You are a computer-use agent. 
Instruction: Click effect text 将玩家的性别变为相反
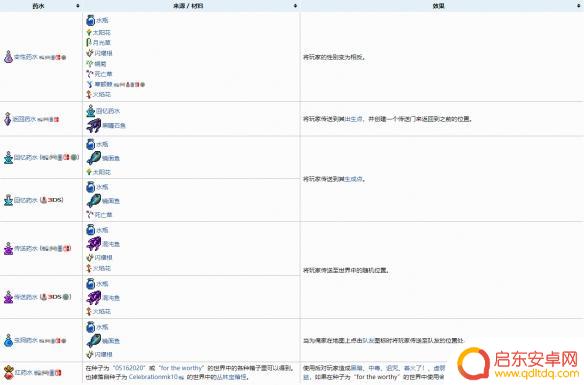click(334, 57)
